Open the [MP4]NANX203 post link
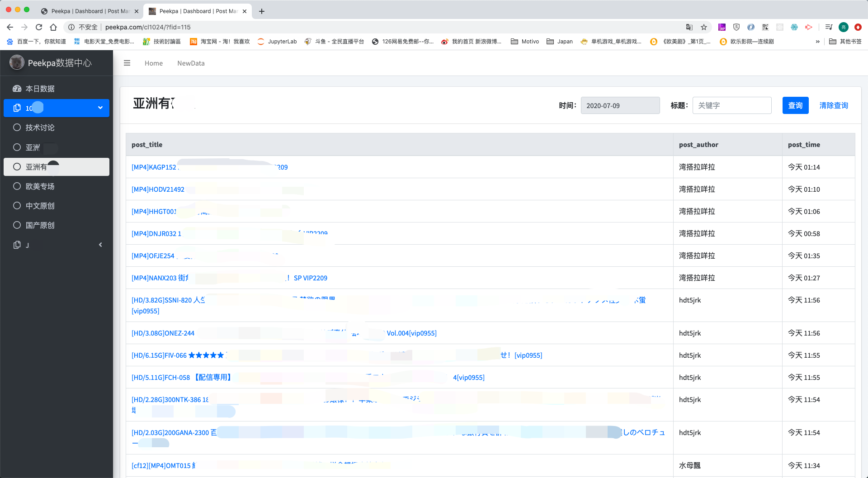Screen dimensions: 868x478 pos(229,278)
